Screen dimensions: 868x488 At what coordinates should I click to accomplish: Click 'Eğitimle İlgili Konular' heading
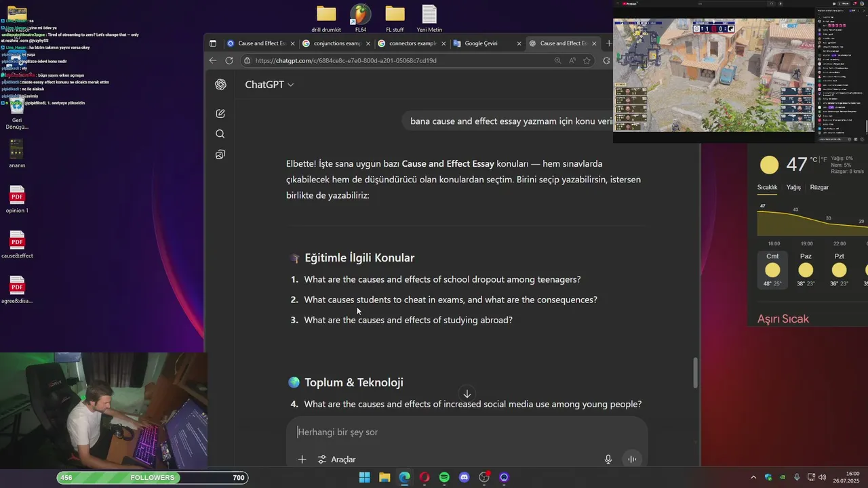[x=359, y=258]
